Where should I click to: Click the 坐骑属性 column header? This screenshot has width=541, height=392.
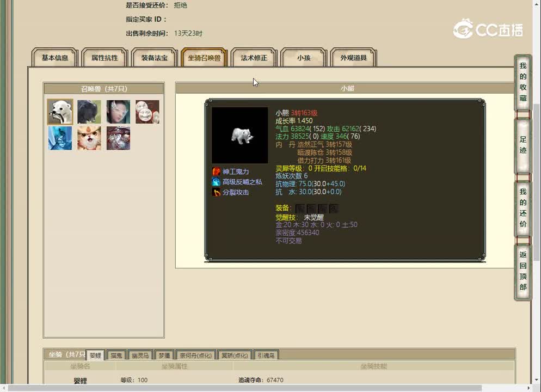(175, 366)
